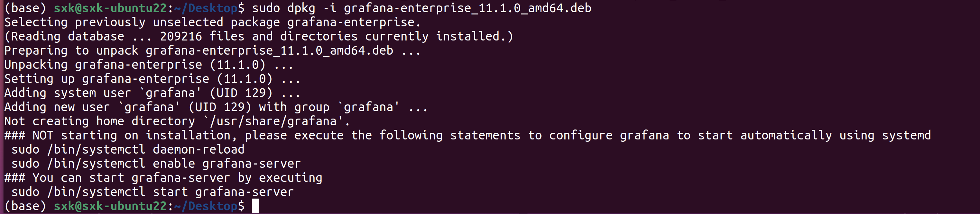Click the terminal cursor block at the prompt
This screenshot has height=214, width=980.
tap(255, 206)
